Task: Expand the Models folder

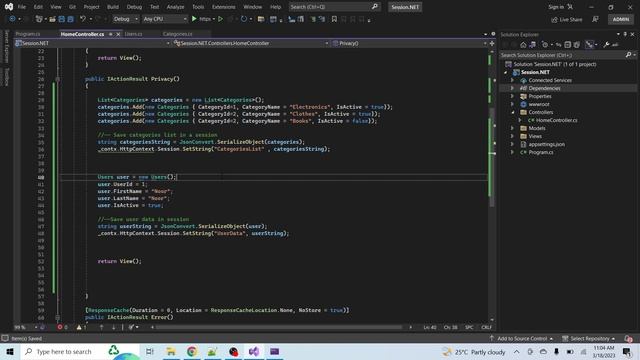Action: 512,128
